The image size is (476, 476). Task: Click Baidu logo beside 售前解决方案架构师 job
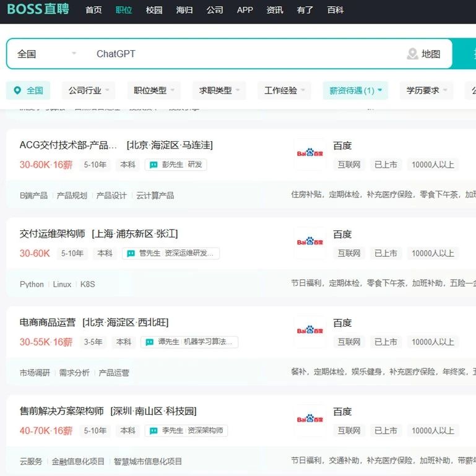click(309, 419)
